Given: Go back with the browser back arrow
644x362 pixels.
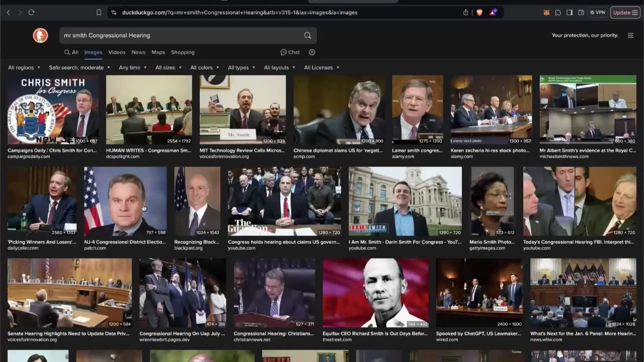Looking at the screenshot, I should click(8, 12).
